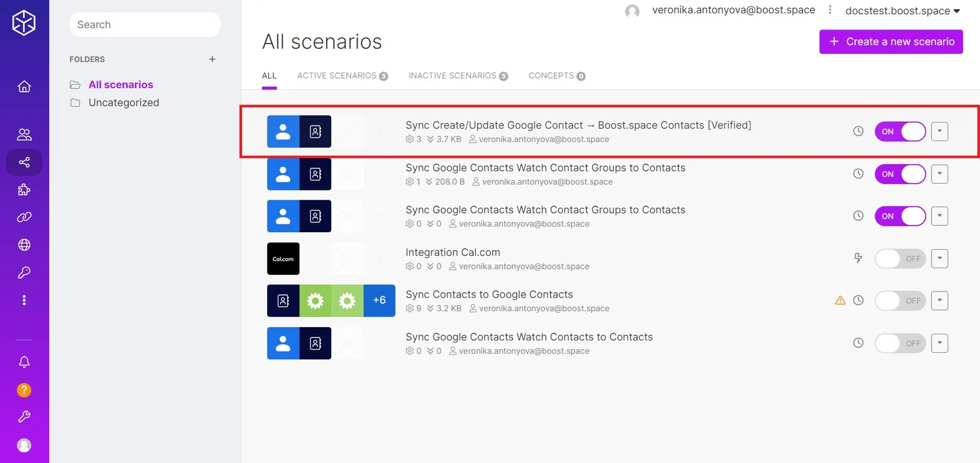This screenshot has width=980, height=463.
Task: Open the wrench tools icon in sidebar
Action: [24, 417]
